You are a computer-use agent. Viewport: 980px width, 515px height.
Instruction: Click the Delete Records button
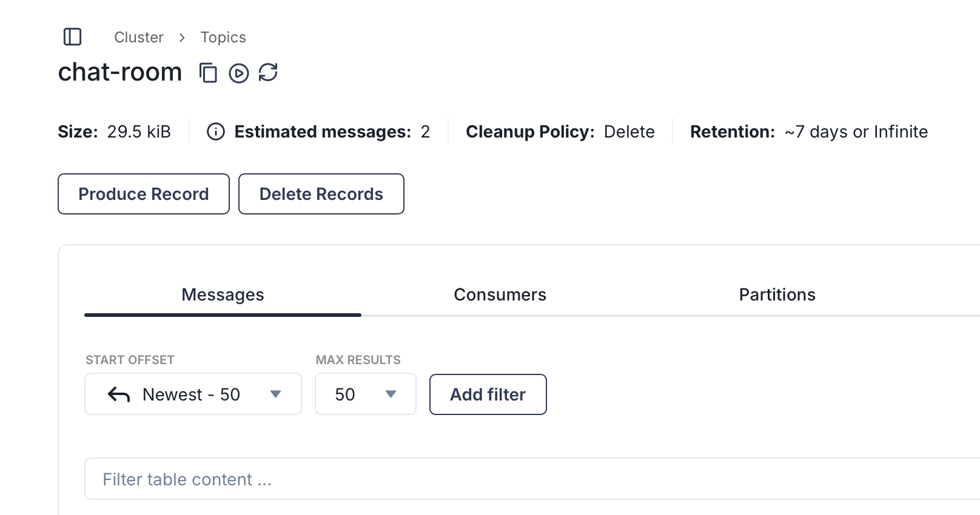321,194
